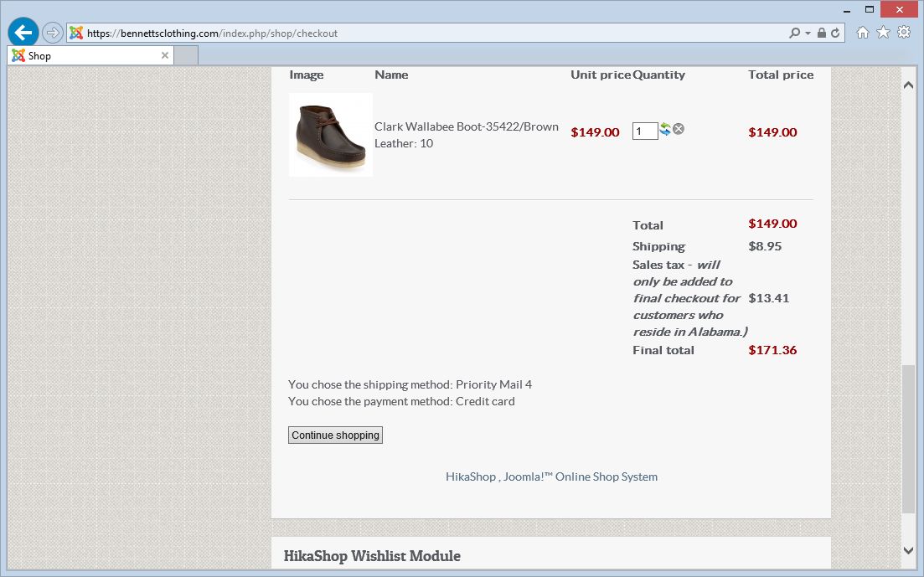Click the Final total $171.36 amount
The width and height of the screenshot is (924, 577).
click(772, 350)
